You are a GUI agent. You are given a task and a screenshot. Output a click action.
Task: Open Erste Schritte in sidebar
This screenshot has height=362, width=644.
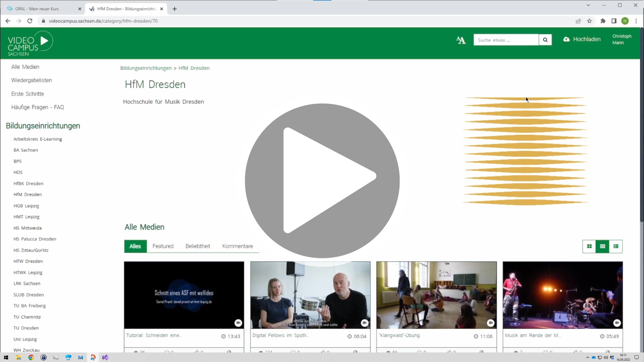[28, 94]
